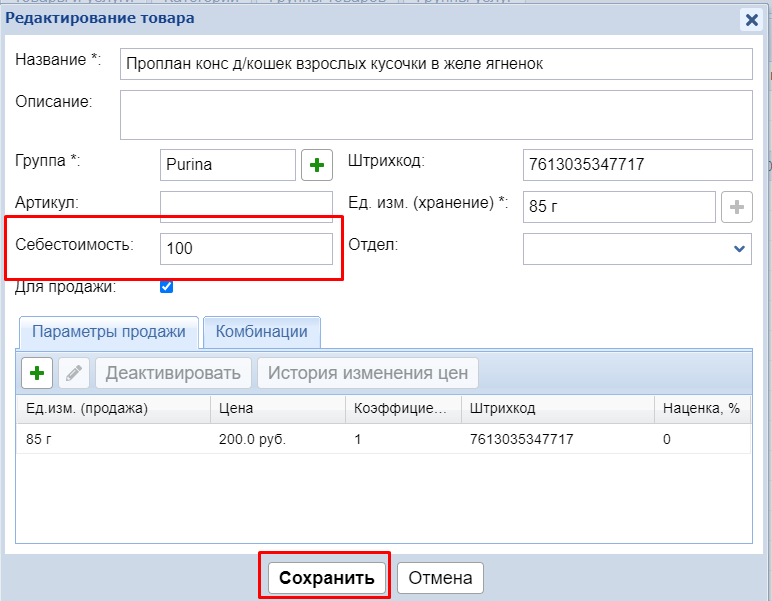
Task: Click the plus icon beside unit of measure
Action: pos(736,207)
